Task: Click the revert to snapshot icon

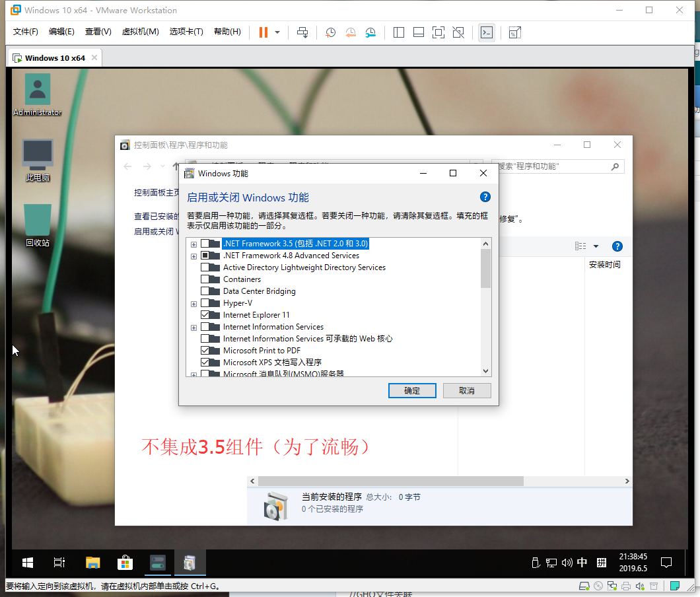Action: tap(351, 32)
